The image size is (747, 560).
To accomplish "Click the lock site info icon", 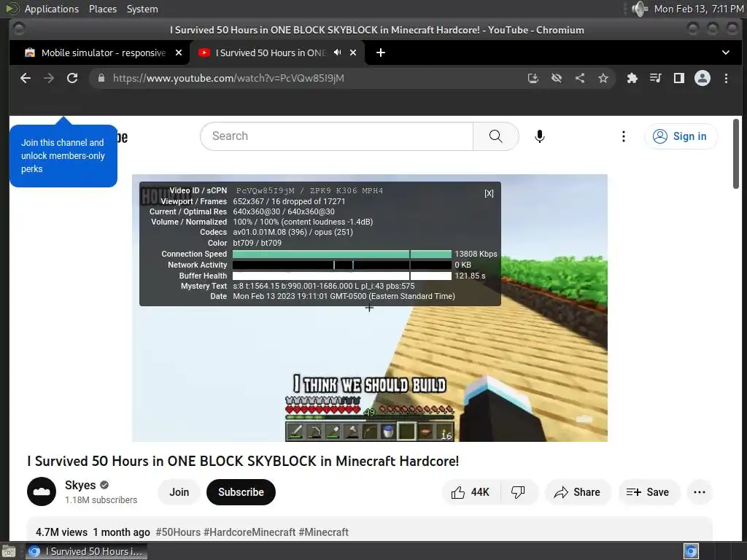I will point(101,78).
